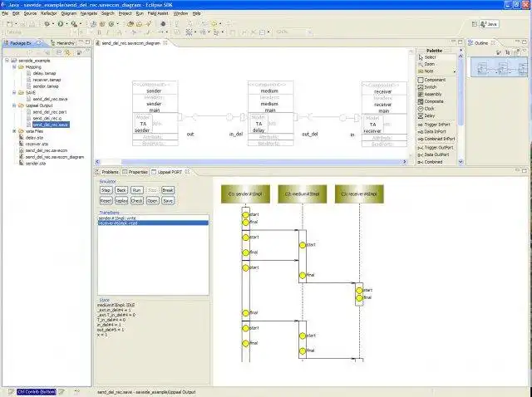This screenshot has height=397, width=532.
Task: Open the Java perspective button
Action: pyautogui.click(x=489, y=24)
